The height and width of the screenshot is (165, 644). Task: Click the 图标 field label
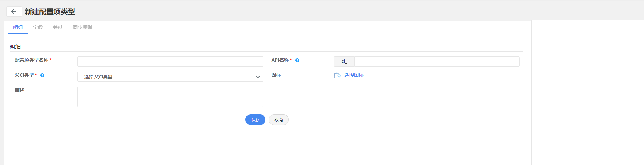coord(276,75)
